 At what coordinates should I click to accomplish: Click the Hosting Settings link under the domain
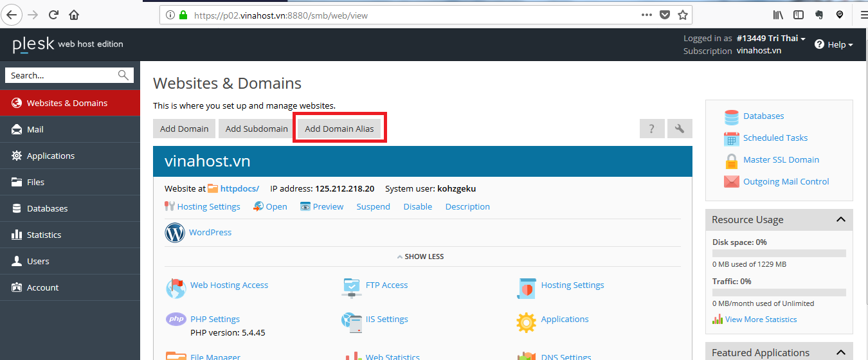tap(208, 207)
